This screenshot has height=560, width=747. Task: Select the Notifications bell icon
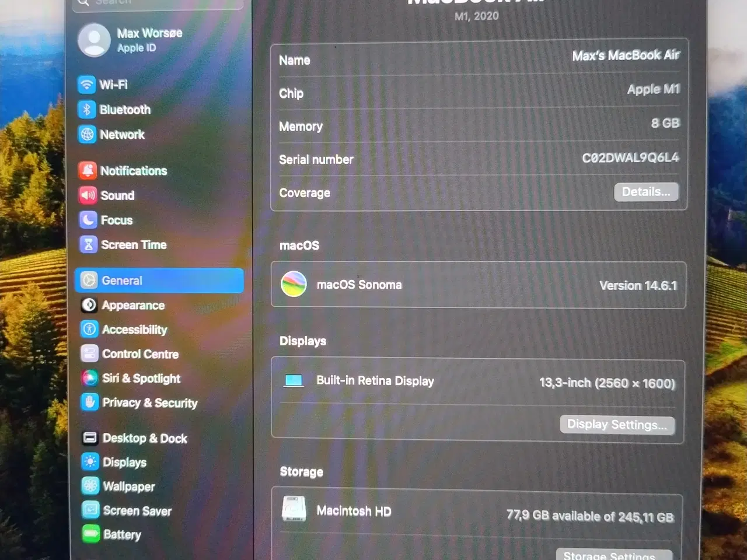point(88,170)
